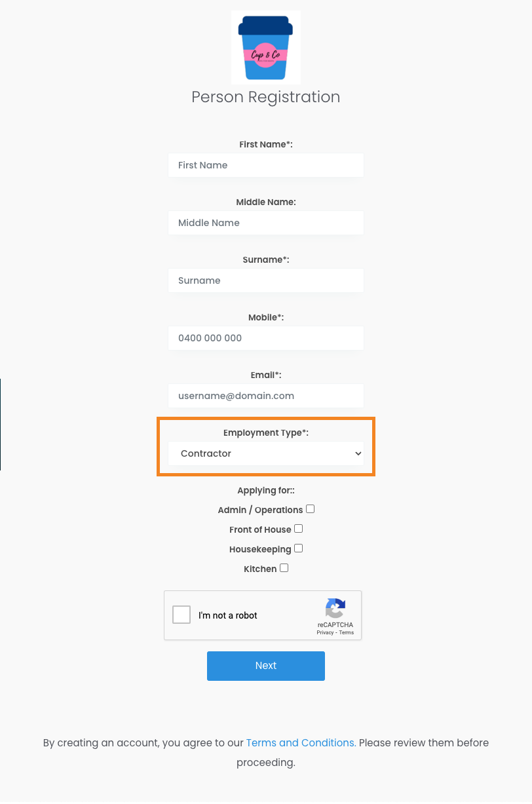Image resolution: width=532 pixels, height=804 pixels.
Task: Select the Kitchen checkbox
Action: point(284,568)
